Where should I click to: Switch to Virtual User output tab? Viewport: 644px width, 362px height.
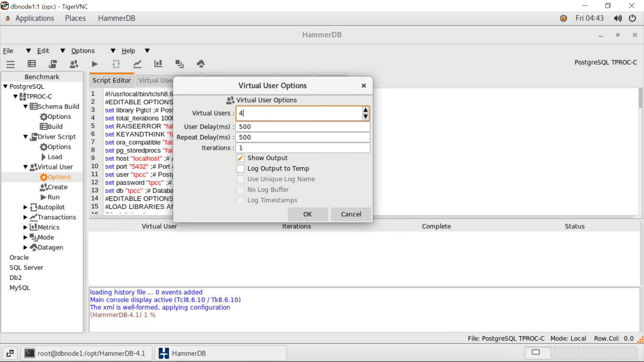tap(156, 80)
